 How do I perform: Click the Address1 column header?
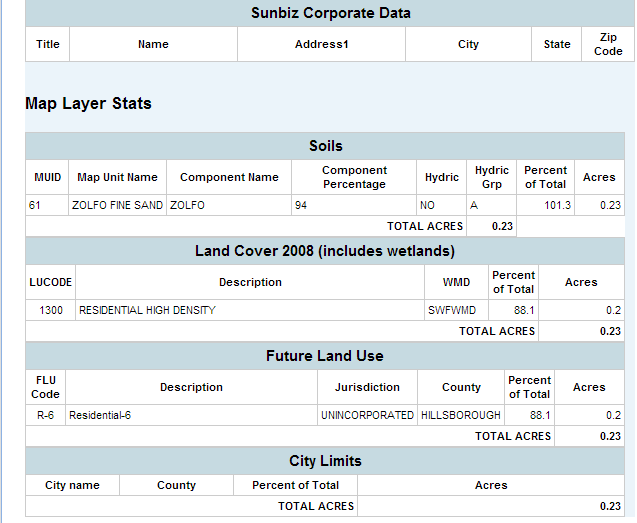[321, 44]
